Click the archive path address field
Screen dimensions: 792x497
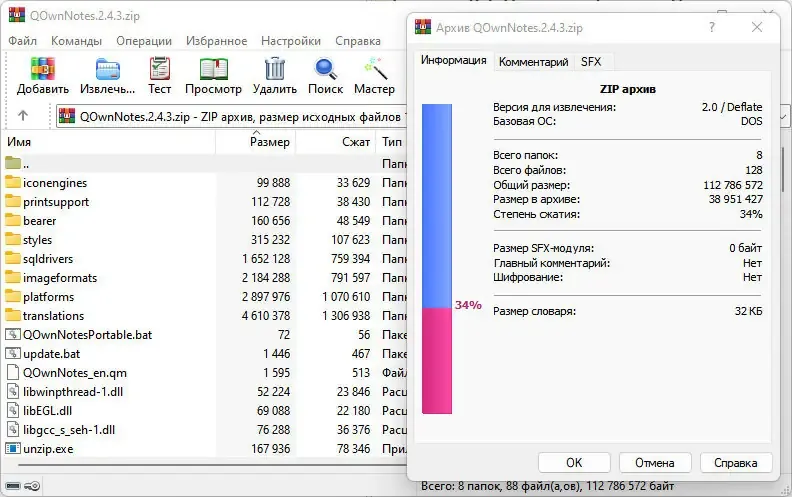click(231, 117)
